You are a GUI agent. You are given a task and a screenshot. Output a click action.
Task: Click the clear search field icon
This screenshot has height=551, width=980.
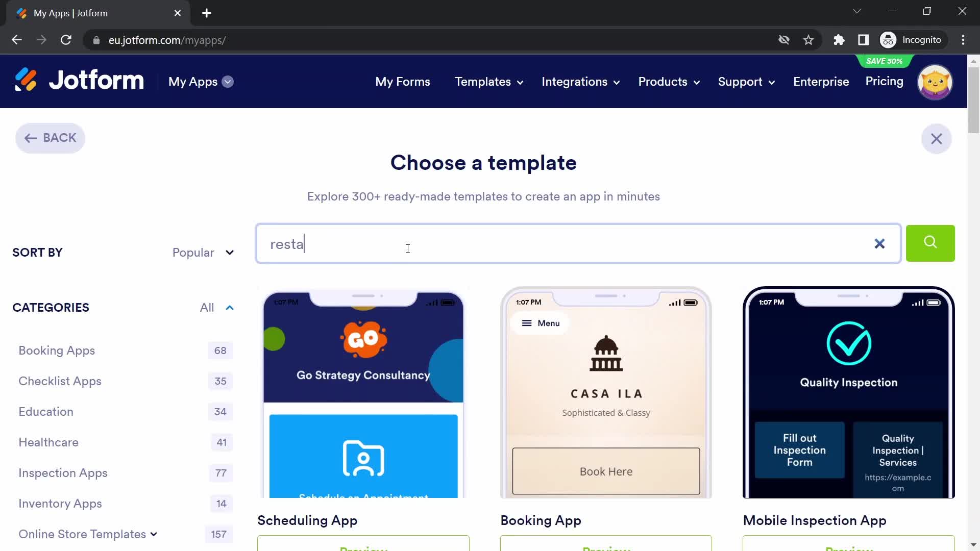pyautogui.click(x=880, y=243)
